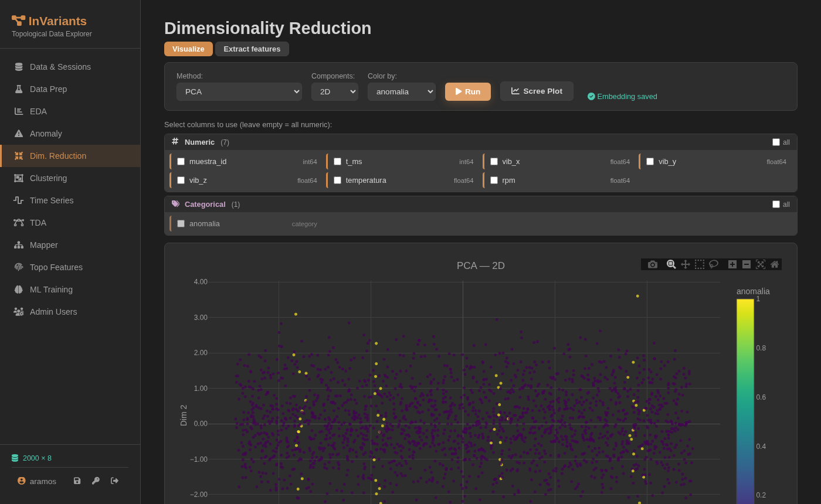821x504 pixels.
Task: Open the Components dropdown showing 2D
Action: [x=335, y=91]
